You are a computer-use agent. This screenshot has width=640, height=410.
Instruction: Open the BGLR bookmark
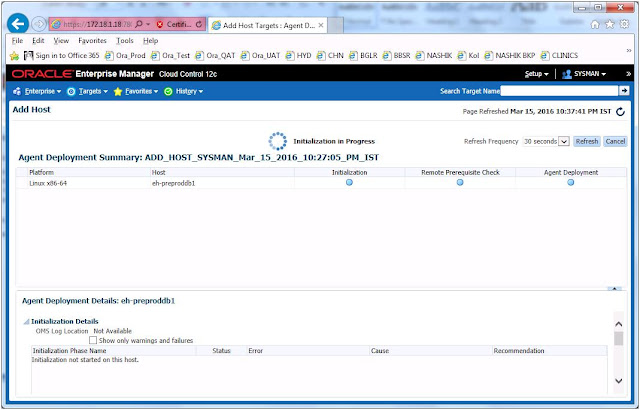(363, 56)
